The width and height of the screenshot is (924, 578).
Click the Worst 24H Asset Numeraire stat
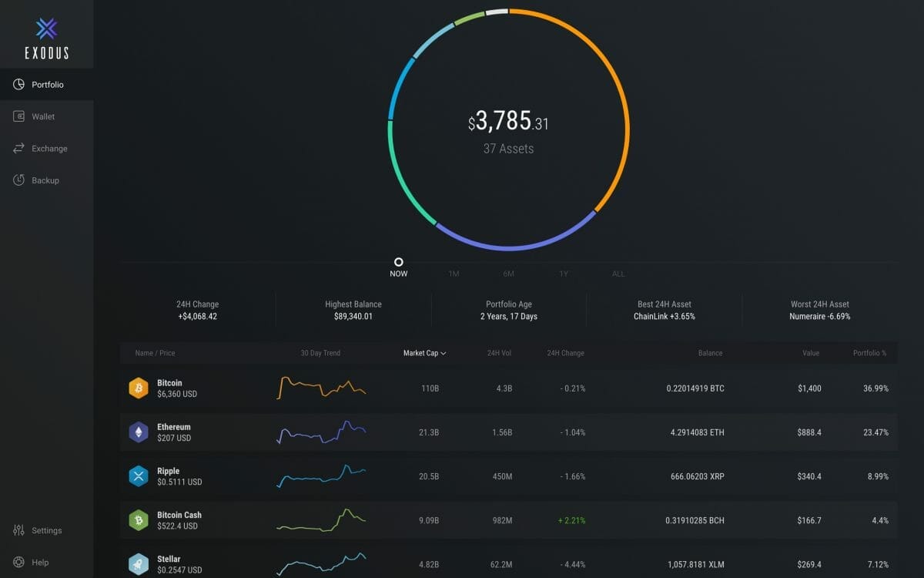pos(819,310)
